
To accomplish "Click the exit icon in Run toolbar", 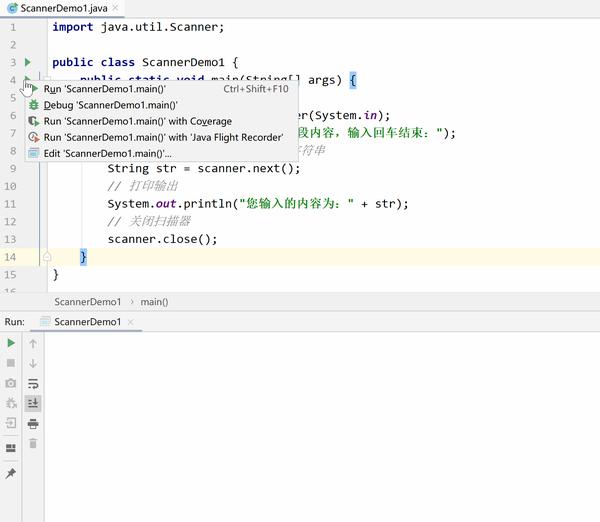I will 11,423.
